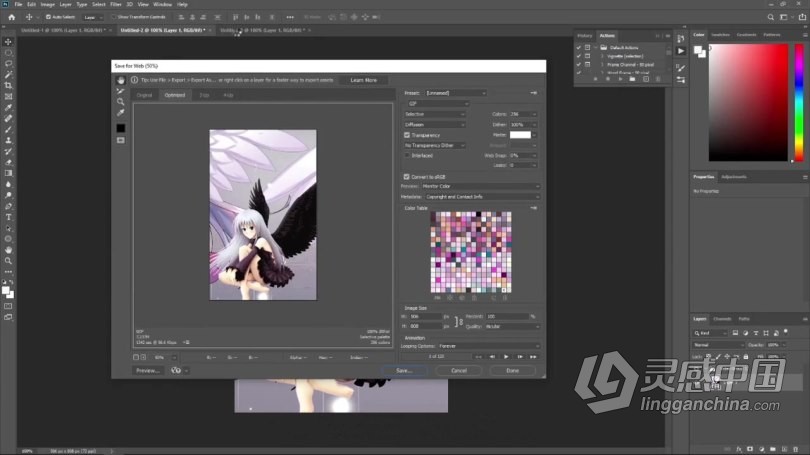
Task: Click the browser preview icon next to Preview
Action: click(176, 370)
